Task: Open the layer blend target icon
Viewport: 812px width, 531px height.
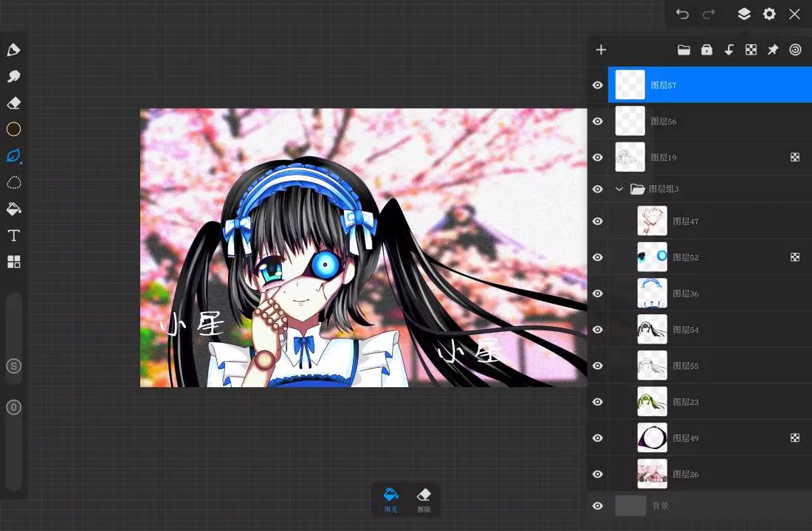Action: pos(796,49)
